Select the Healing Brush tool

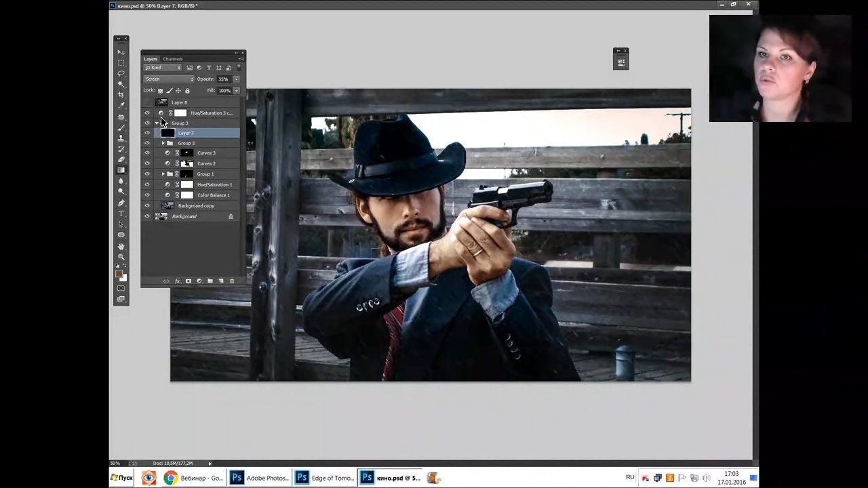coord(121,117)
